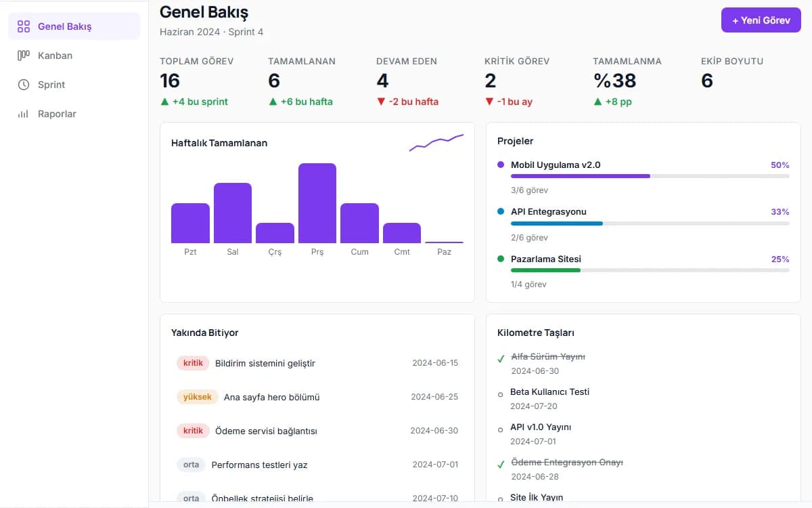The width and height of the screenshot is (812, 508).
Task: Open Bildirim sistemini geliştir task
Action: [317, 363]
